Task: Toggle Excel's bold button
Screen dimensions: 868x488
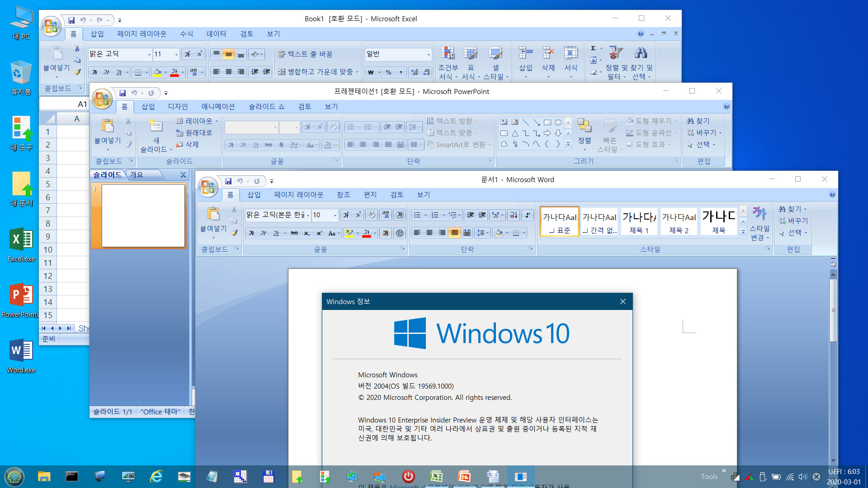Action: point(94,72)
